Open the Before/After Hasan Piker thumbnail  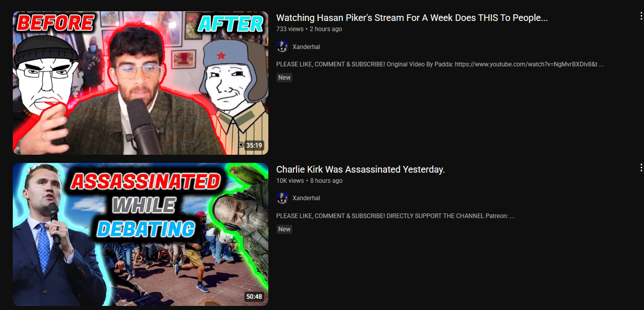[x=141, y=83]
